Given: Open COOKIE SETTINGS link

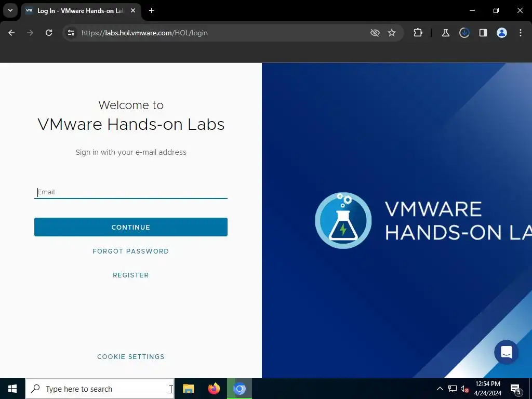Looking at the screenshot, I should pos(131,356).
